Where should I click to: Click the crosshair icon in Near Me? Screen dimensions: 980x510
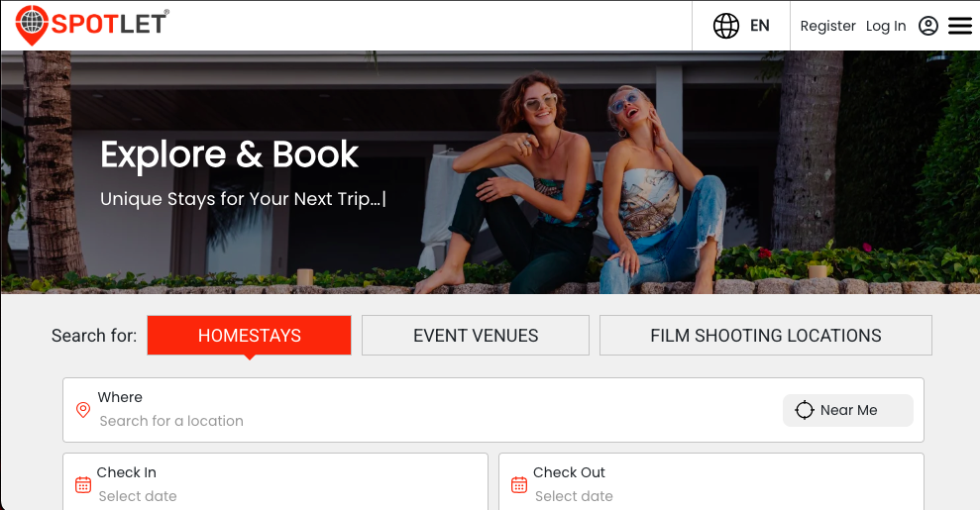804,410
